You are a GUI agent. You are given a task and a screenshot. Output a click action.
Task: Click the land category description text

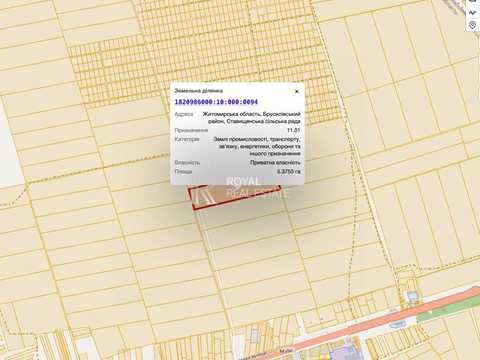[x=257, y=146]
